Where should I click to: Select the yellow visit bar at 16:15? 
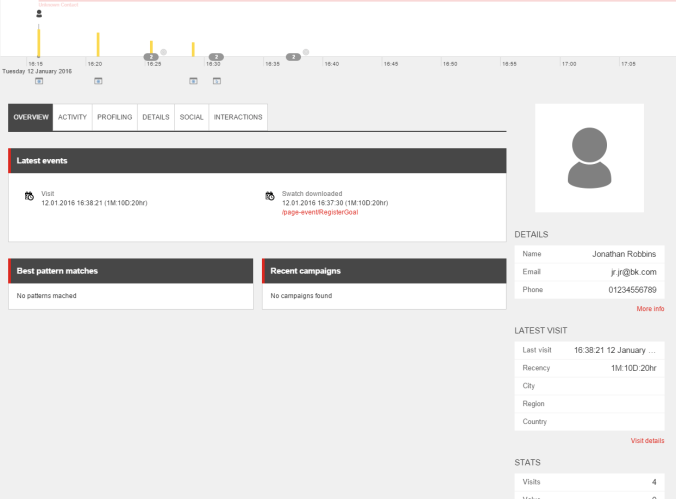pos(39,42)
